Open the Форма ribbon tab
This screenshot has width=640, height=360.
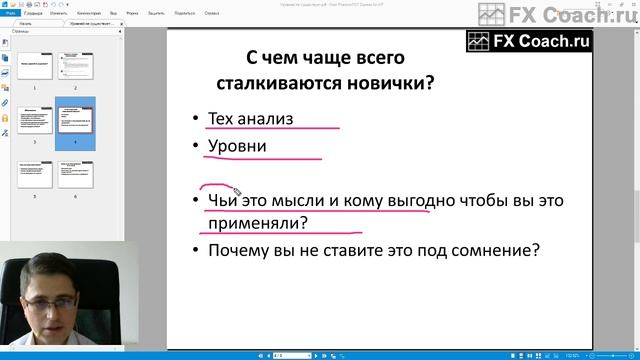tap(132, 13)
